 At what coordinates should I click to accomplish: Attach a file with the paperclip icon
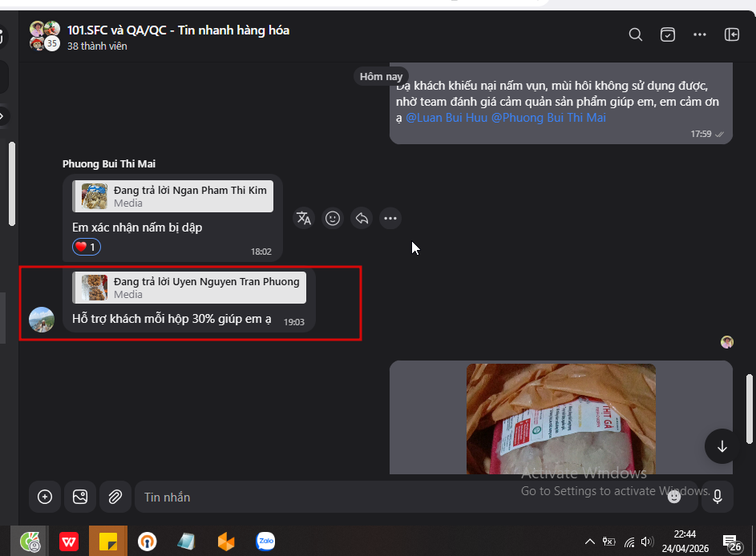115,497
